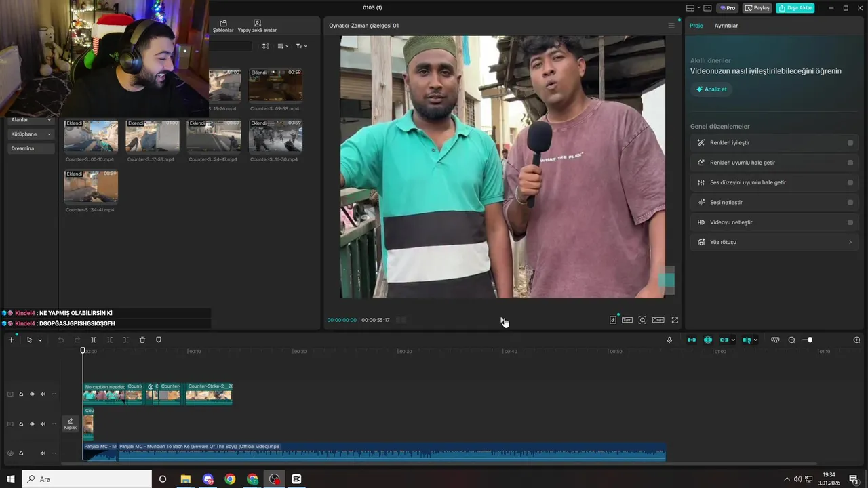
Task: Mute the audio track speaker icon
Action: (43, 453)
